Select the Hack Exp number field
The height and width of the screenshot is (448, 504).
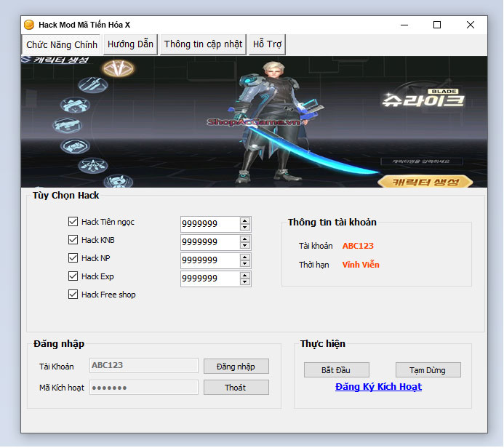pyautogui.click(x=210, y=279)
